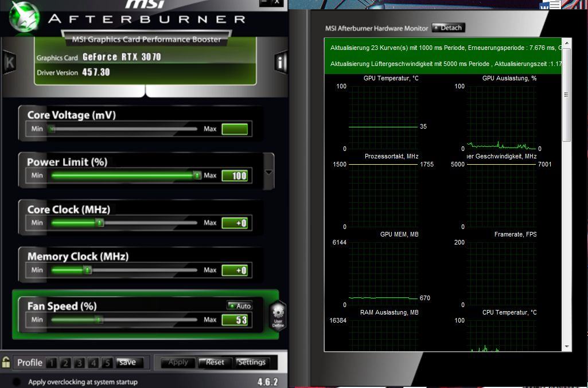This screenshot has height=388, width=588.
Task: Select profile slot 3
Action: [80, 363]
